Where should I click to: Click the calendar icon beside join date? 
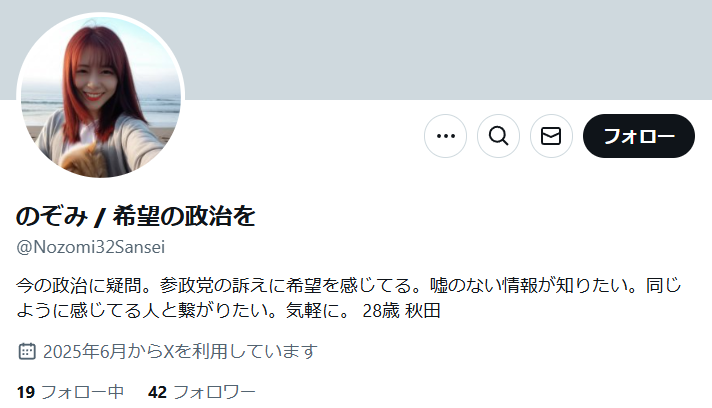pyautogui.click(x=27, y=351)
